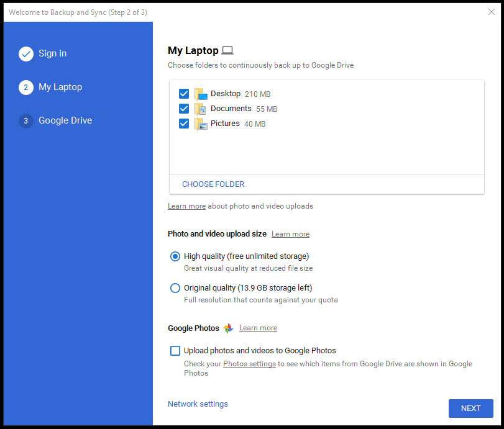Enable Upload photos and videos to Google Photos
Viewport: 504px width, 429px height.
pos(175,351)
